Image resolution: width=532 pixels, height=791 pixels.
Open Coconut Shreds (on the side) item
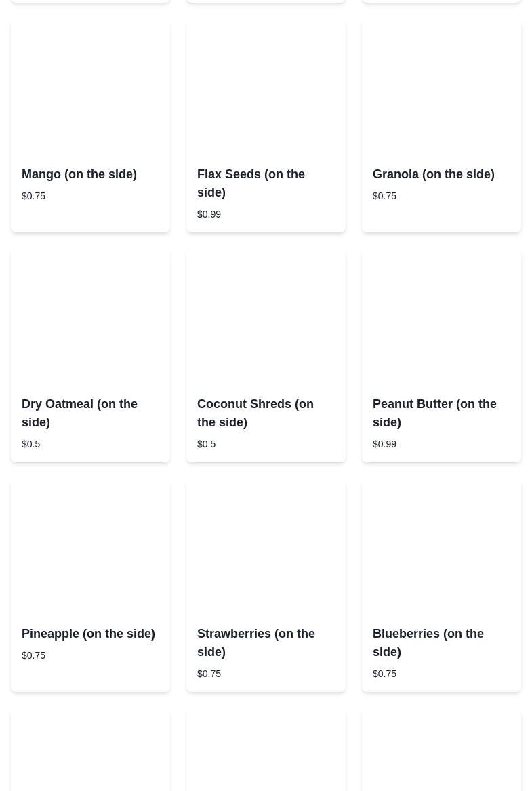point(255,413)
